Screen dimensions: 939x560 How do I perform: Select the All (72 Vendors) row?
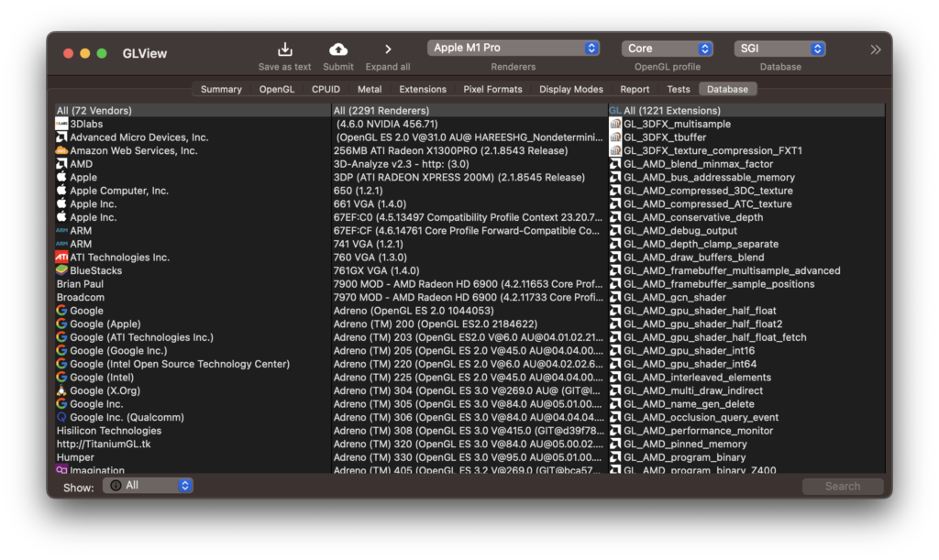tap(193, 111)
